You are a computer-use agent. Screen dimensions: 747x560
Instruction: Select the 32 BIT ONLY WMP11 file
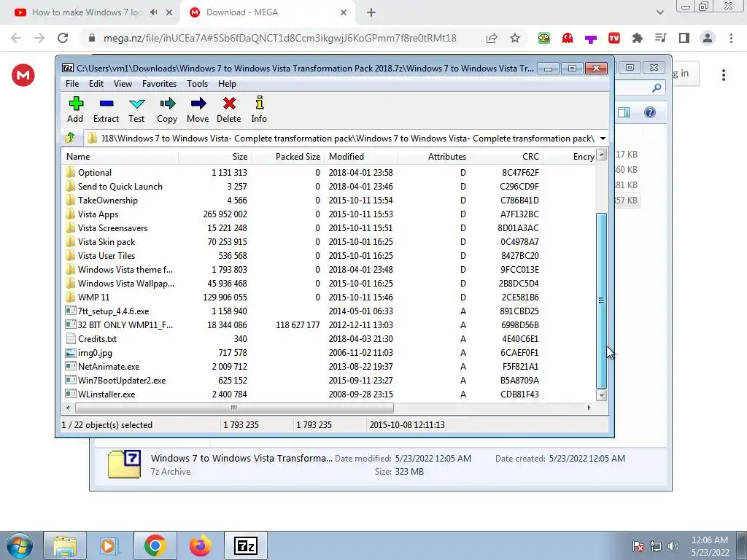click(125, 324)
